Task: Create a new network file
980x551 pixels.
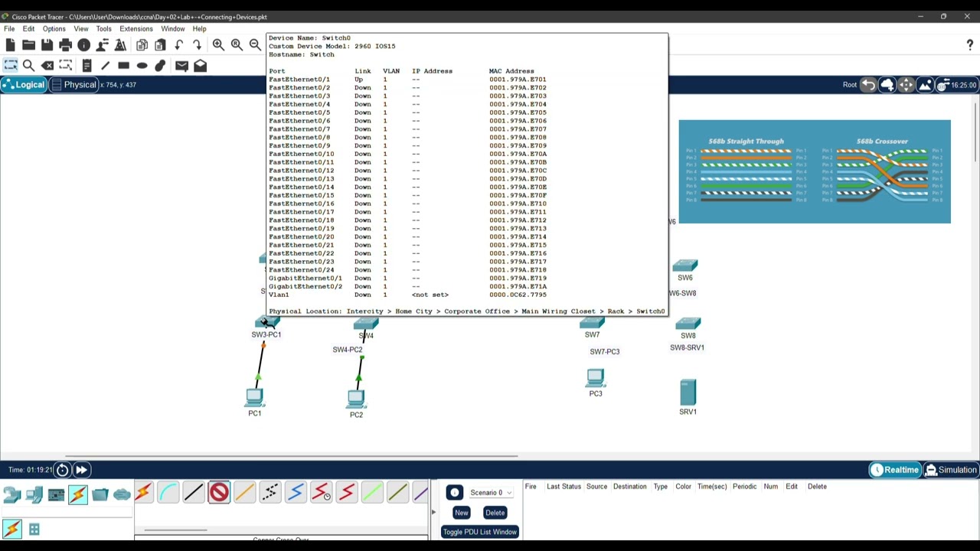Action: (x=10, y=45)
